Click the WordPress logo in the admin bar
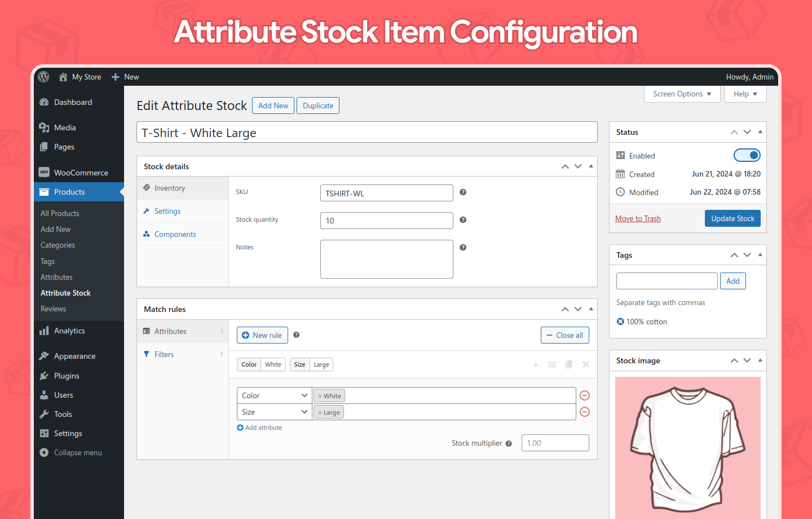Image resolution: width=812 pixels, height=519 pixels. (43, 77)
